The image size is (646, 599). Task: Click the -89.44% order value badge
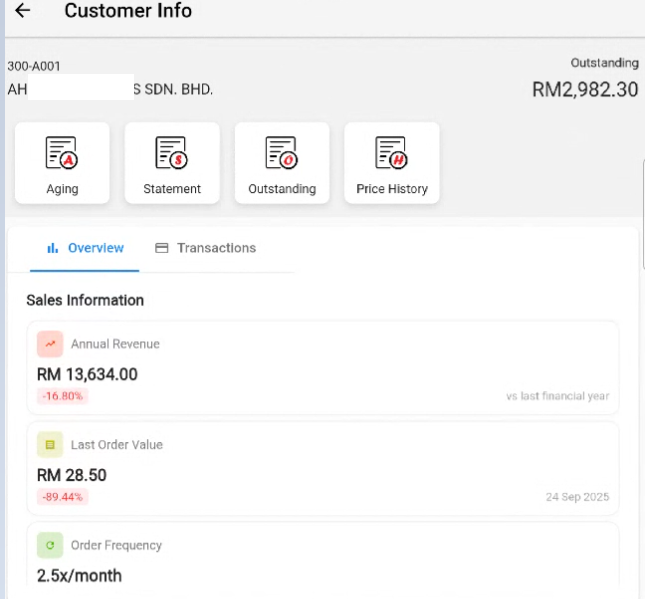click(x=63, y=497)
